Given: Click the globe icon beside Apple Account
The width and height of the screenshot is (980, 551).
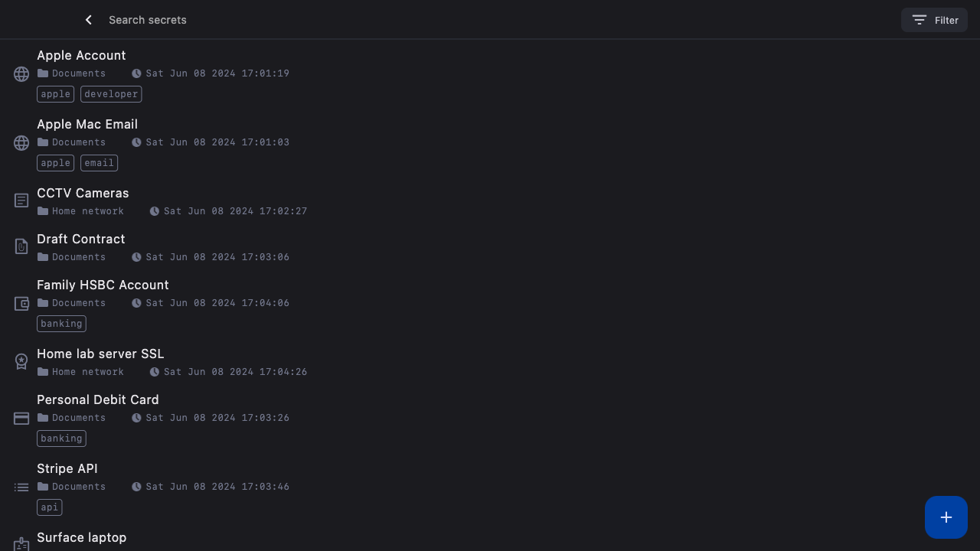Looking at the screenshot, I should pos(21,74).
